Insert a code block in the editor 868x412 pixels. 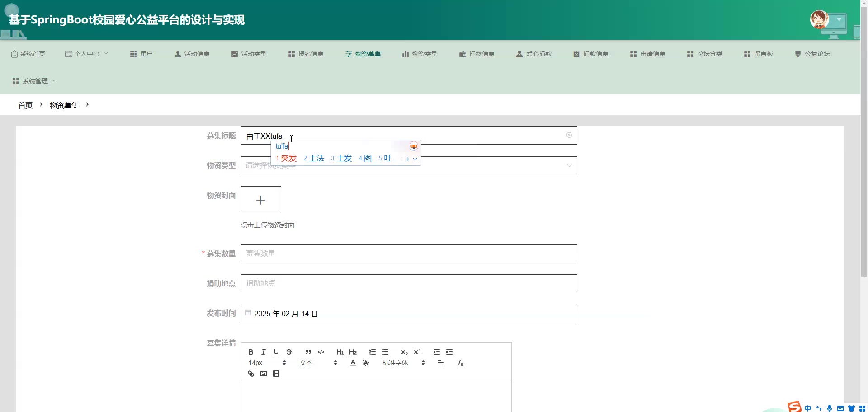click(x=321, y=352)
